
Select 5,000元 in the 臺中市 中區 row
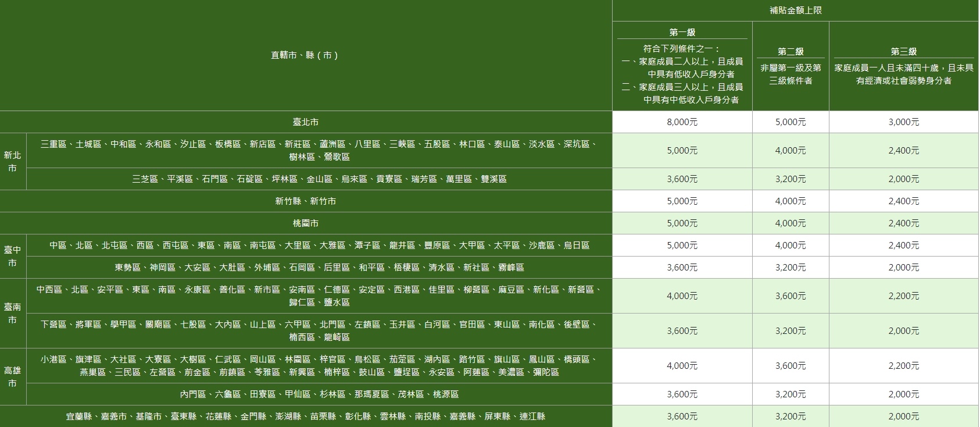682,245
